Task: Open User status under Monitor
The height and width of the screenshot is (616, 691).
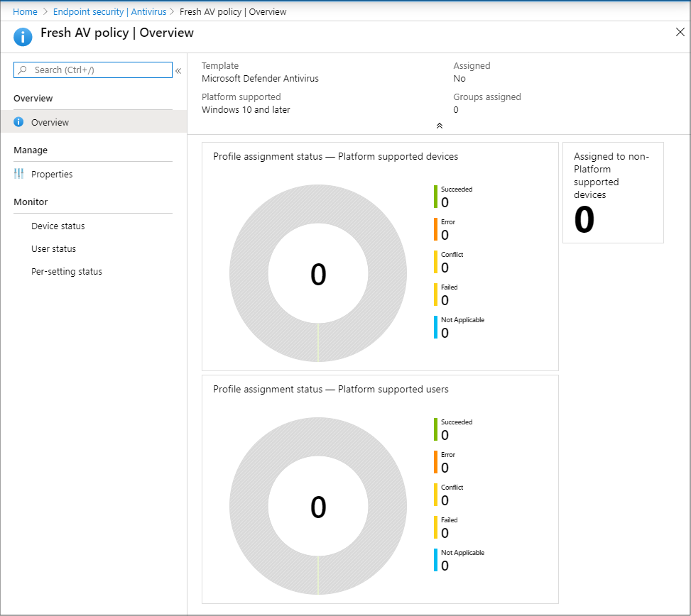Action: point(53,249)
